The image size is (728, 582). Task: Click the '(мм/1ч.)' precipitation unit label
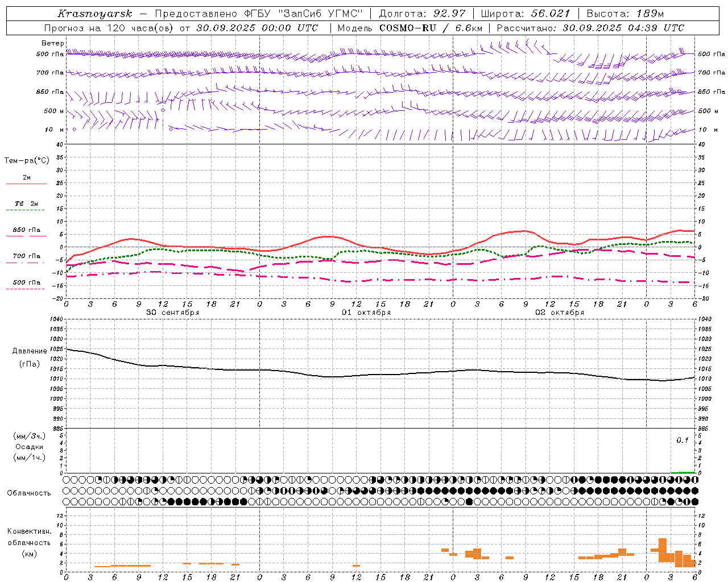(x=30, y=458)
